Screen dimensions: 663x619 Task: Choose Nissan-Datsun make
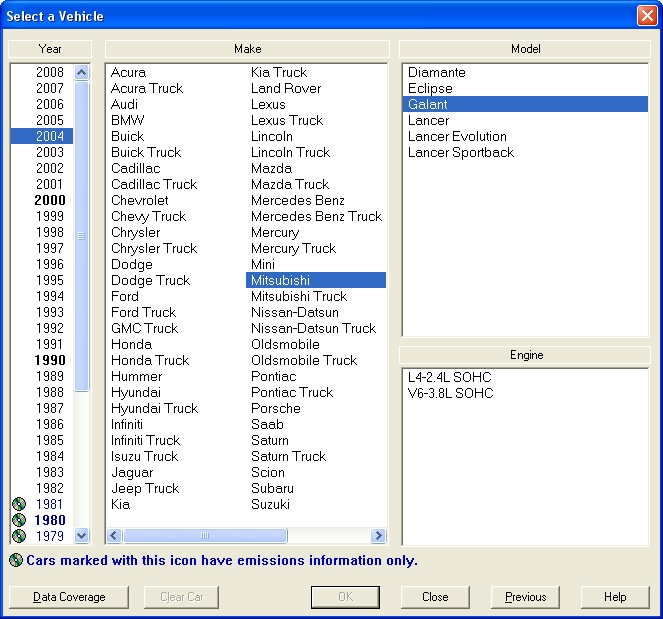295,312
